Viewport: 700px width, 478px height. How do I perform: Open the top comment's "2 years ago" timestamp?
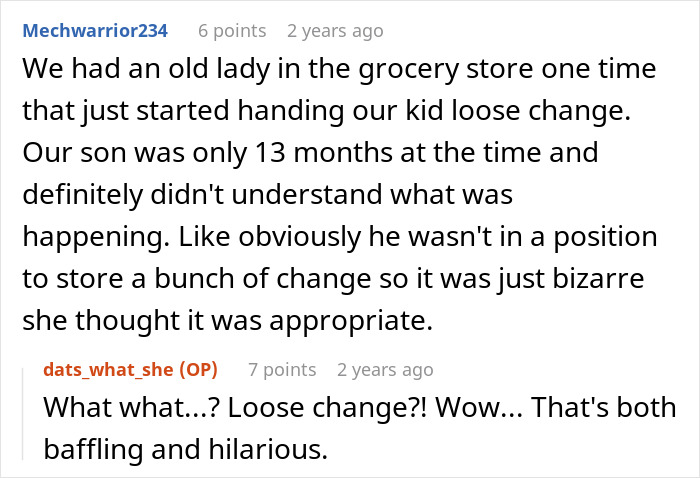(x=335, y=31)
